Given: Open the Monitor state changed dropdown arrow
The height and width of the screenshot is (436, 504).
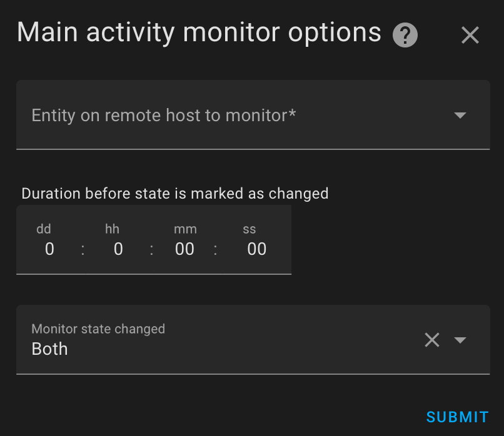Looking at the screenshot, I should click(460, 340).
